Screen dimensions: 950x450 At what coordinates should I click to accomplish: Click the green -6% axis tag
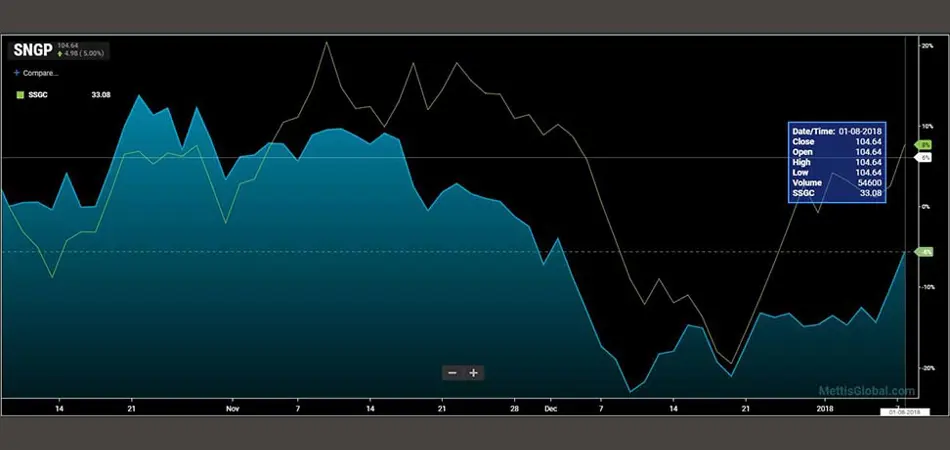[x=925, y=252]
